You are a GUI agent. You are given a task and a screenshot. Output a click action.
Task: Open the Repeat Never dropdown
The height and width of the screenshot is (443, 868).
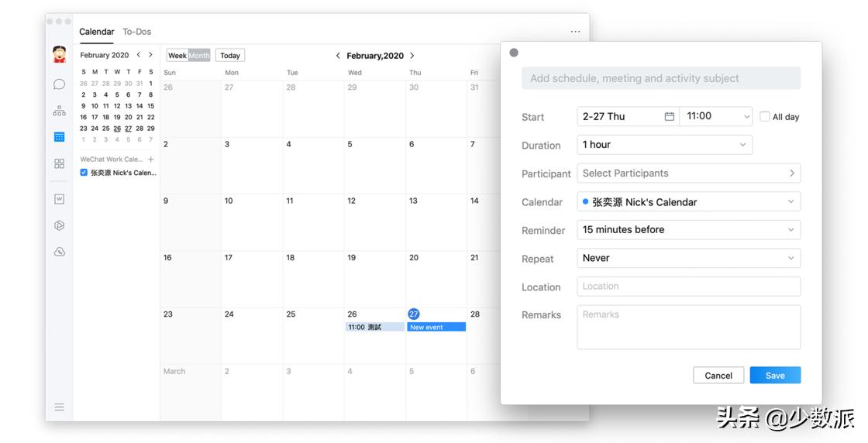[689, 258]
